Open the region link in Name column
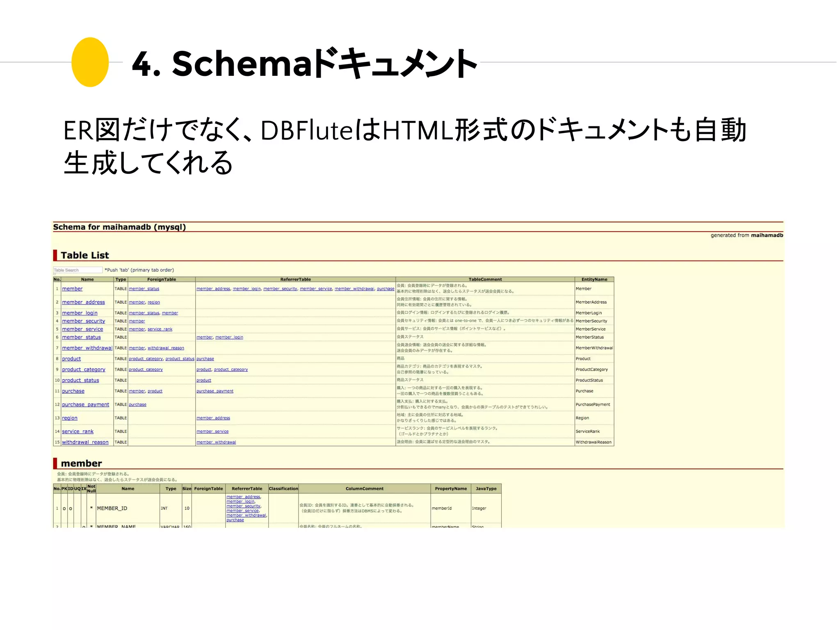 pos(69,418)
